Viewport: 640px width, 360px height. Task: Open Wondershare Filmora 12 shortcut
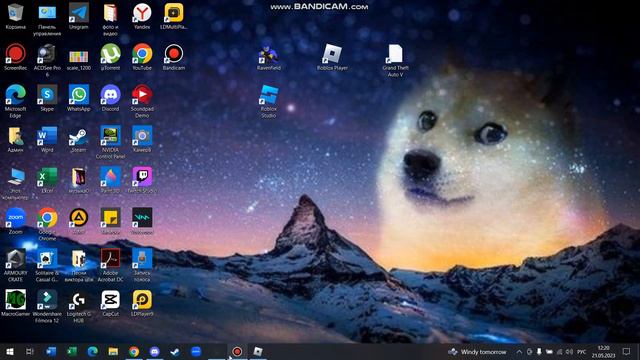[47, 307]
